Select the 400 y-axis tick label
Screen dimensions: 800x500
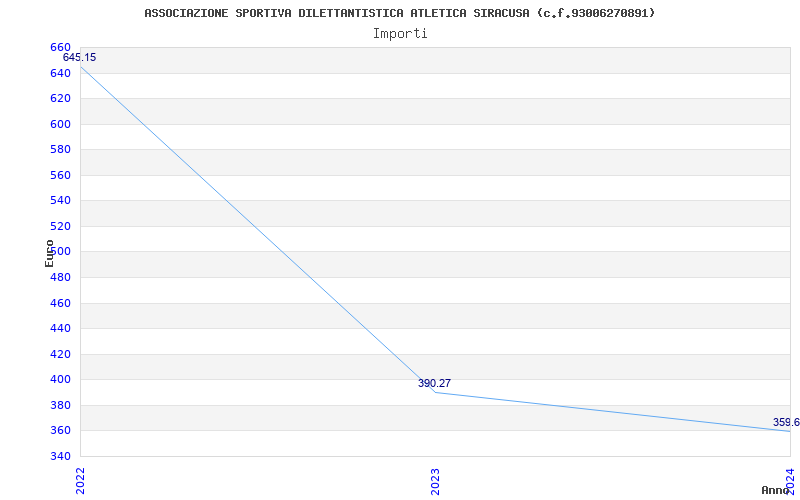(60, 380)
